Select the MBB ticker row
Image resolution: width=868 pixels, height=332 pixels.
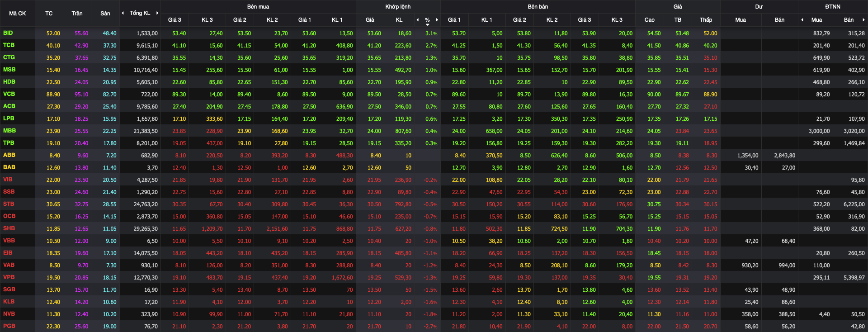coord(9,131)
